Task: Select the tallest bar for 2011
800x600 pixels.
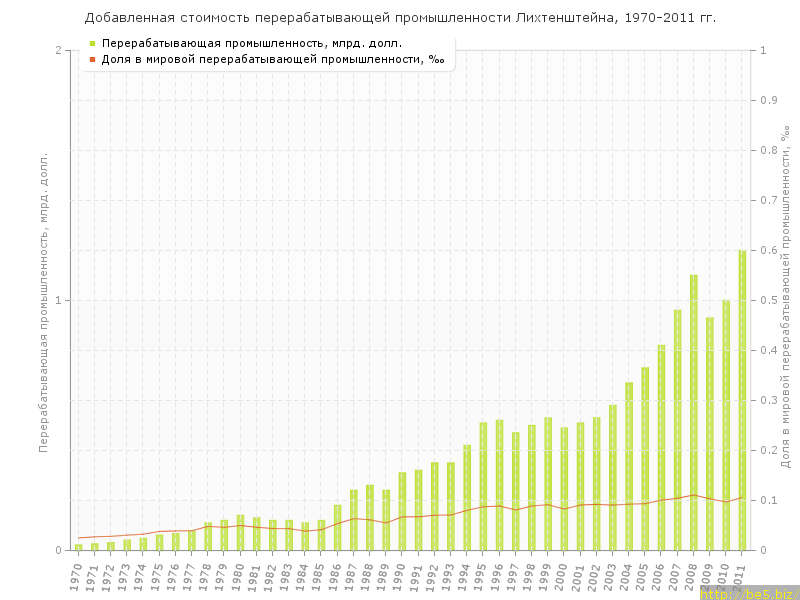Action: click(742, 400)
